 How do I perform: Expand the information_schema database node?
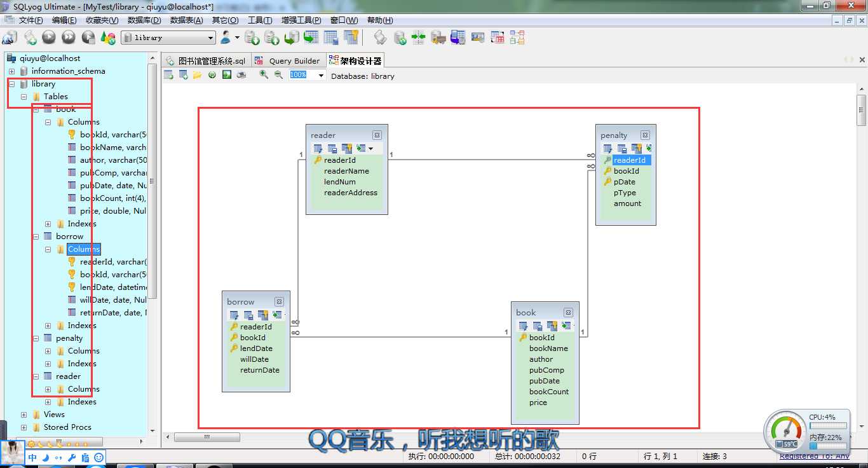point(11,71)
